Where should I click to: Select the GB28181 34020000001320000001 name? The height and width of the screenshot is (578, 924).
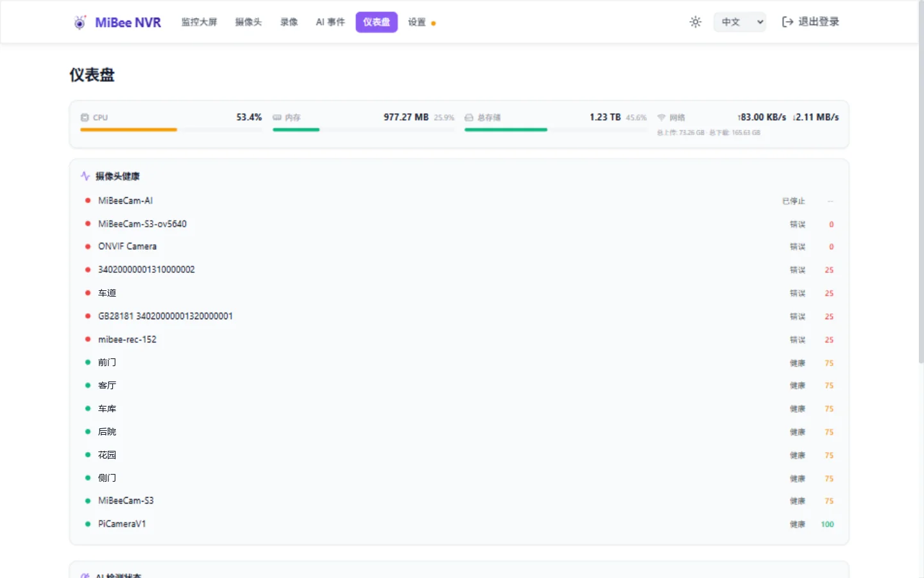click(166, 316)
